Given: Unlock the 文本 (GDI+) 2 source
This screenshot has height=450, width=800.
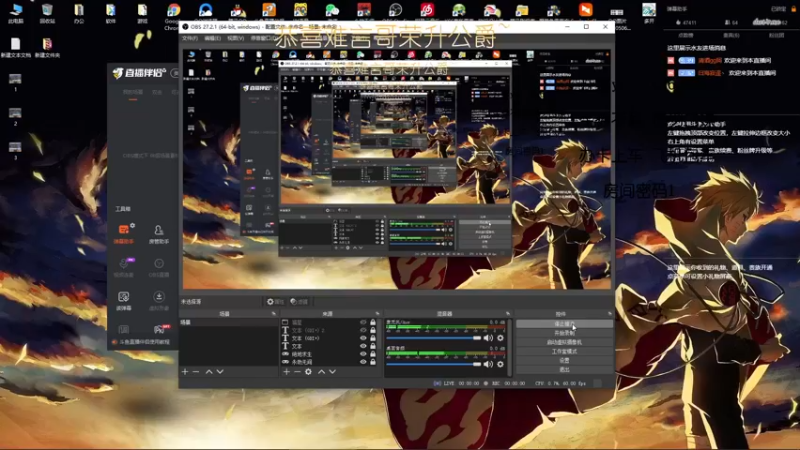Looking at the screenshot, I should [373, 330].
